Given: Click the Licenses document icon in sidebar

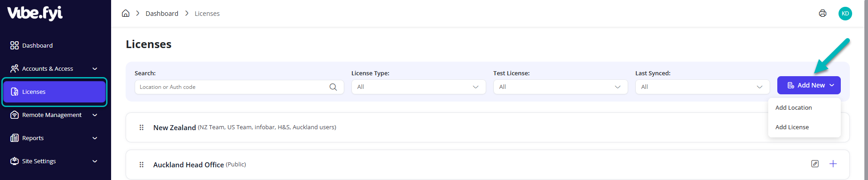Looking at the screenshot, I should point(15,92).
